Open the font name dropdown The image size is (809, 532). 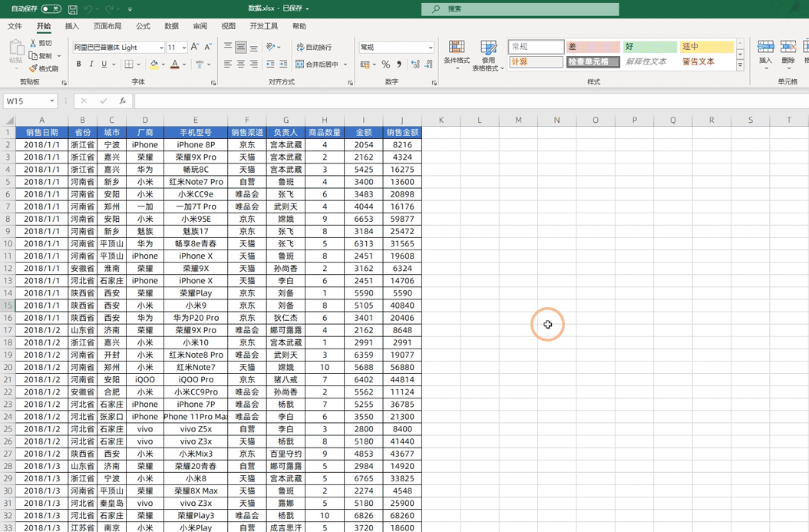(x=161, y=47)
